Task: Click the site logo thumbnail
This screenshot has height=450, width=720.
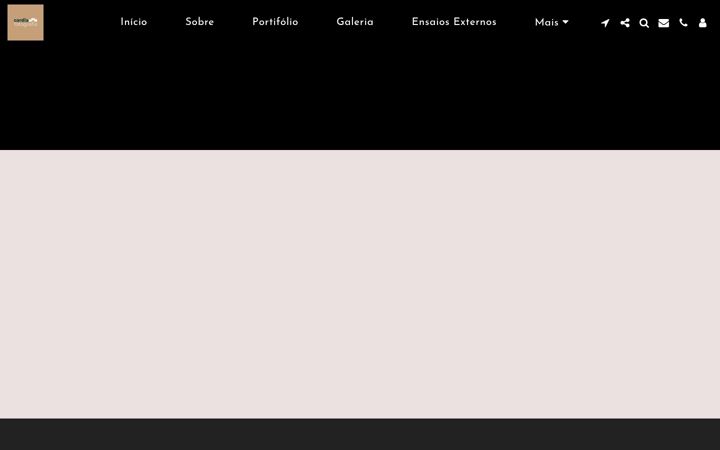Action: (x=25, y=22)
